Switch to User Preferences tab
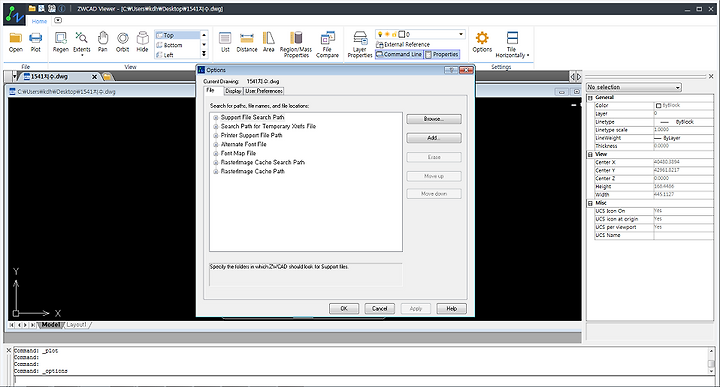The image size is (720, 387). click(x=264, y=91)
